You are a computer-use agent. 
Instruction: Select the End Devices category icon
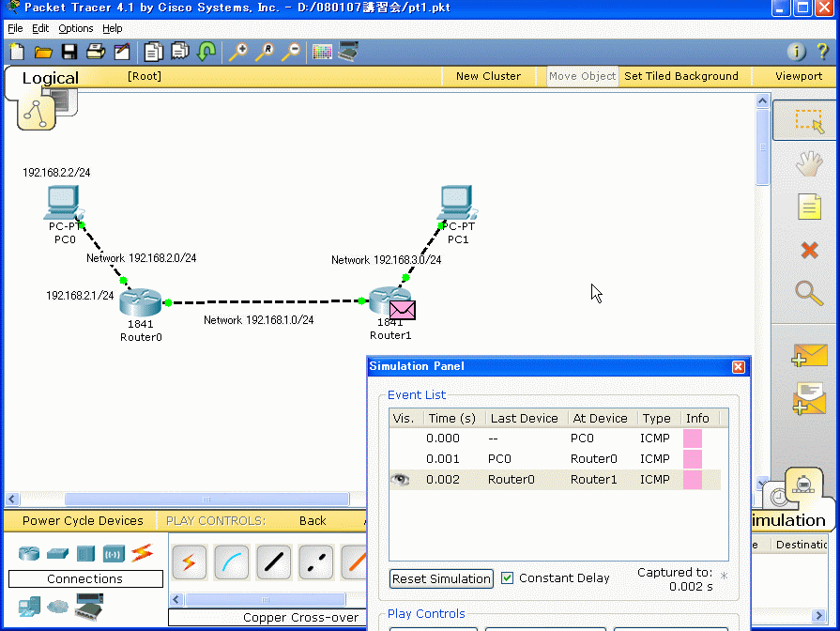click(29, 607)
